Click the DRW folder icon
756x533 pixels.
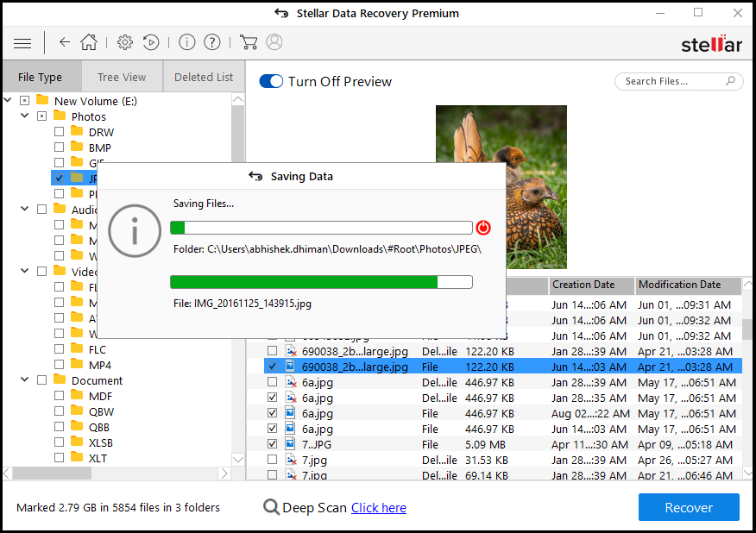[x=77, y=131]
